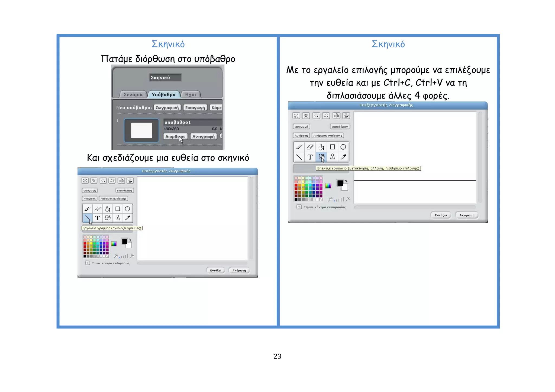Swap foreground/background colors in right editor
The image size is (555, 392).
coord(346,181)
